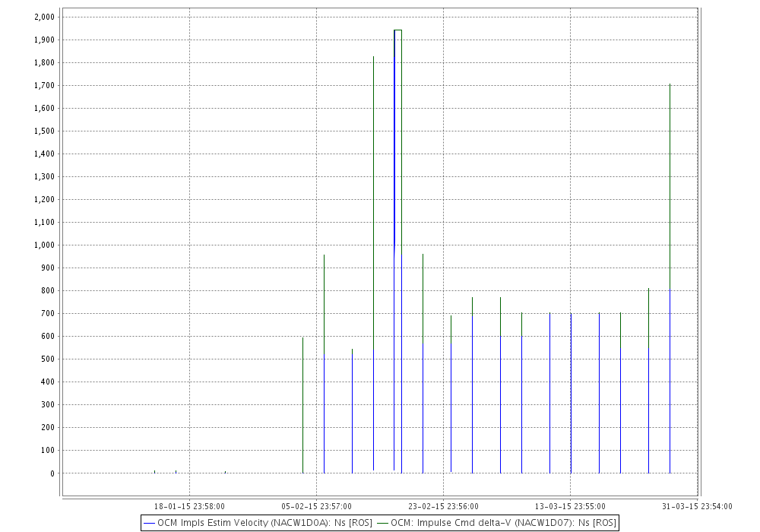Select legend entry OCM Impls Estim Velocity (NACW1D0A)

pos(264,524)
